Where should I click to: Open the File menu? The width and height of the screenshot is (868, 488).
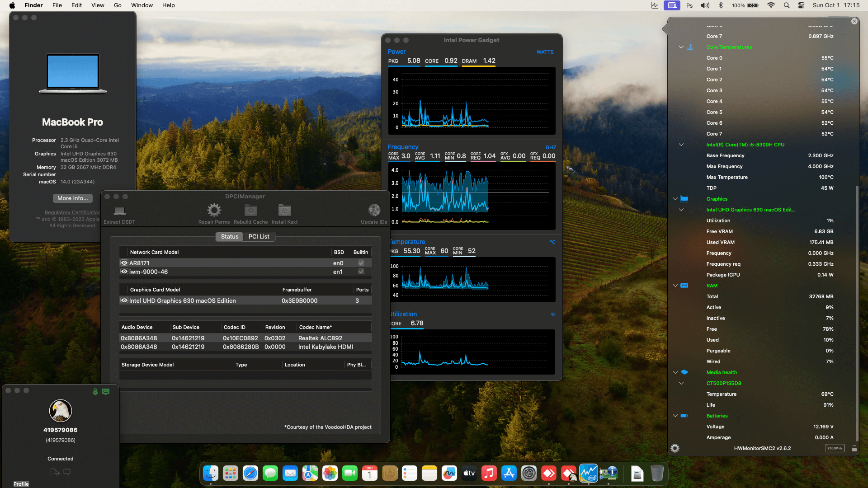(x=57, y=5)
